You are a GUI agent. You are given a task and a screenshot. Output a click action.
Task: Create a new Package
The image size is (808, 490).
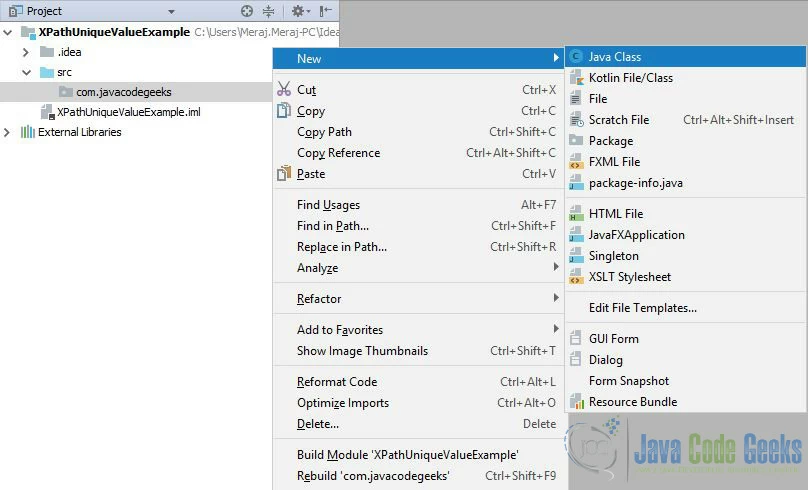tap(685, 141)
